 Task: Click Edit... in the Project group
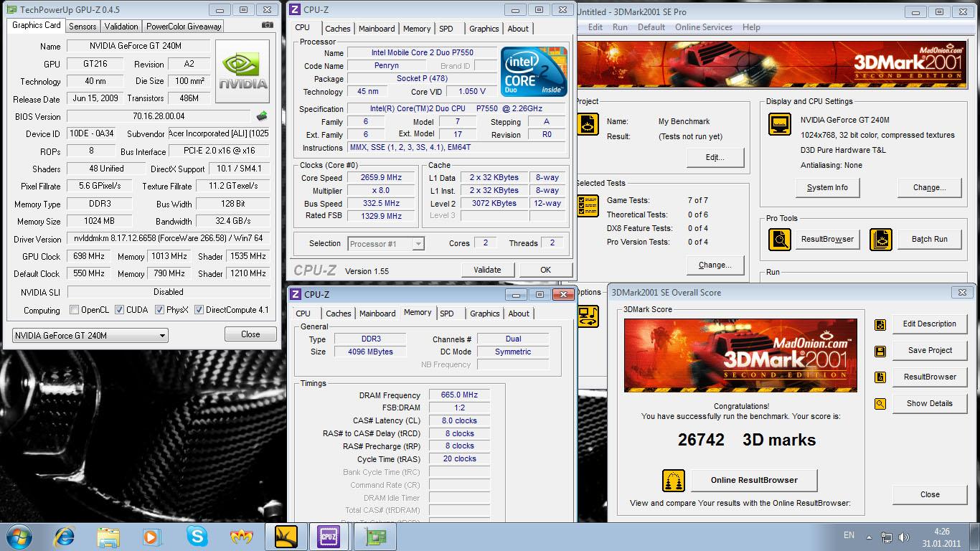[715, 157]
